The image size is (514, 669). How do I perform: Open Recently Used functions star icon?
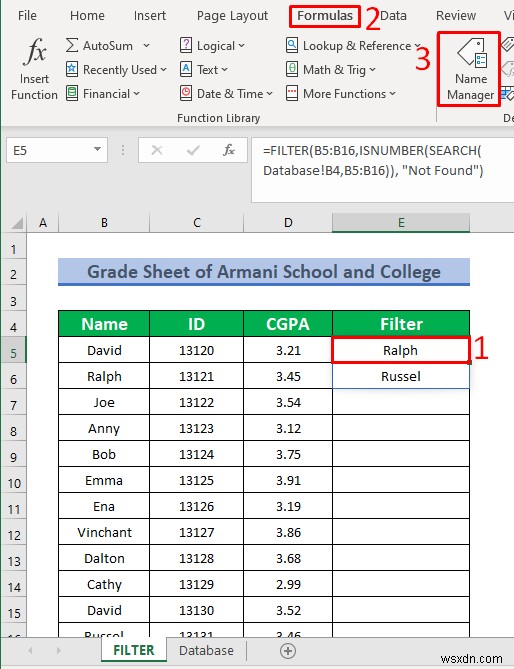click(x=72, y=69)
